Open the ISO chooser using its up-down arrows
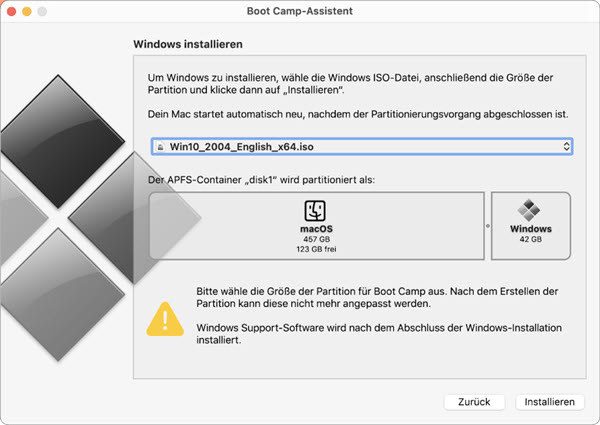Viewport: 600px width, 425px height. (566, 147)
